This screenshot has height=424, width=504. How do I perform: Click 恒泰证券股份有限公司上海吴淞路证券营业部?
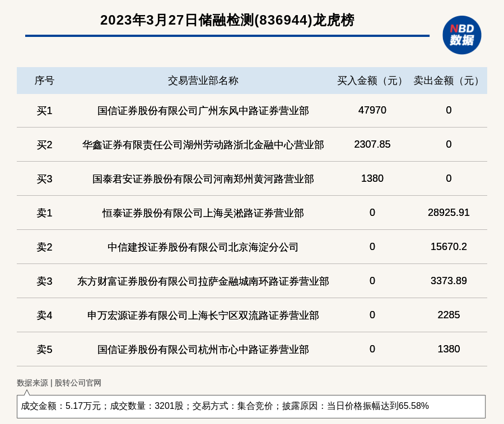[203, 213]
